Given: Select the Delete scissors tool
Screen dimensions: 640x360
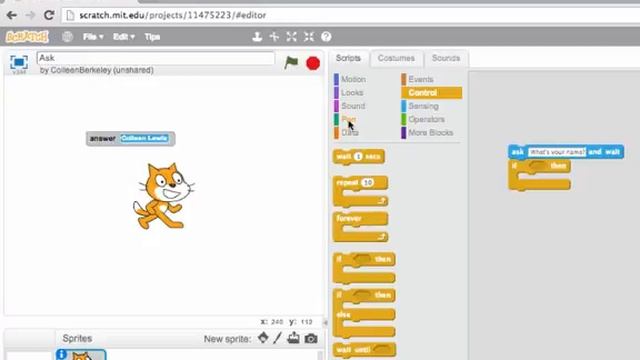Looking at the screenshot, I should [x=274, y=37].
